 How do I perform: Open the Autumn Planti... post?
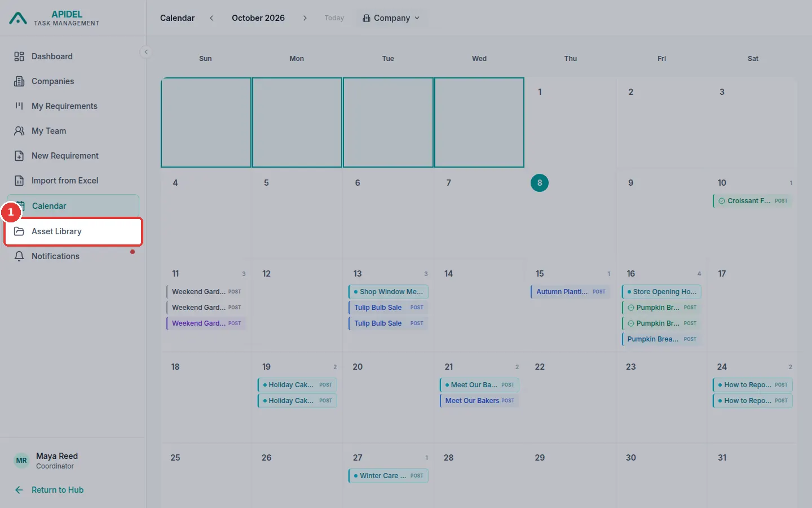(571, 292)
